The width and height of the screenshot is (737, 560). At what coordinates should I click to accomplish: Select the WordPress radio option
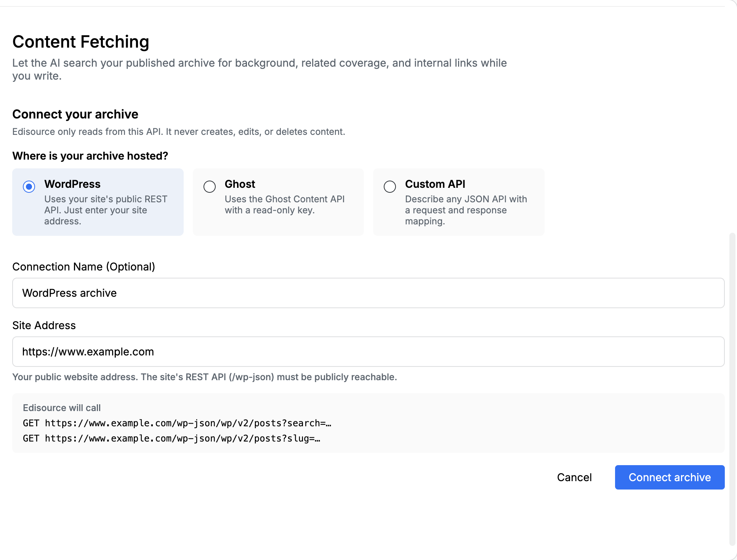coord(29,187)
